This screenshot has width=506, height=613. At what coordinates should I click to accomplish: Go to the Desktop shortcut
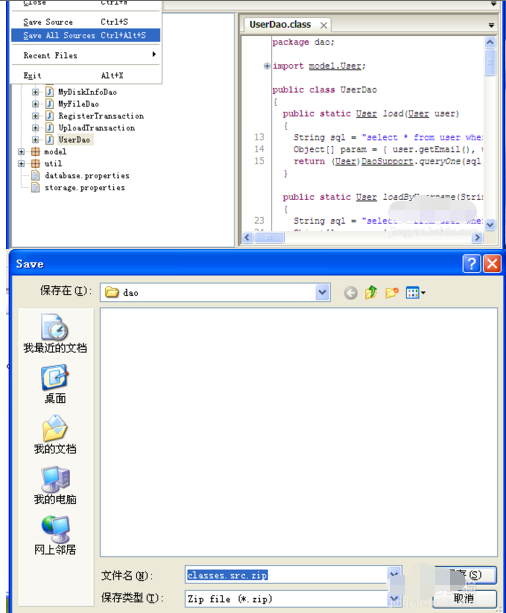click(55, 384)
